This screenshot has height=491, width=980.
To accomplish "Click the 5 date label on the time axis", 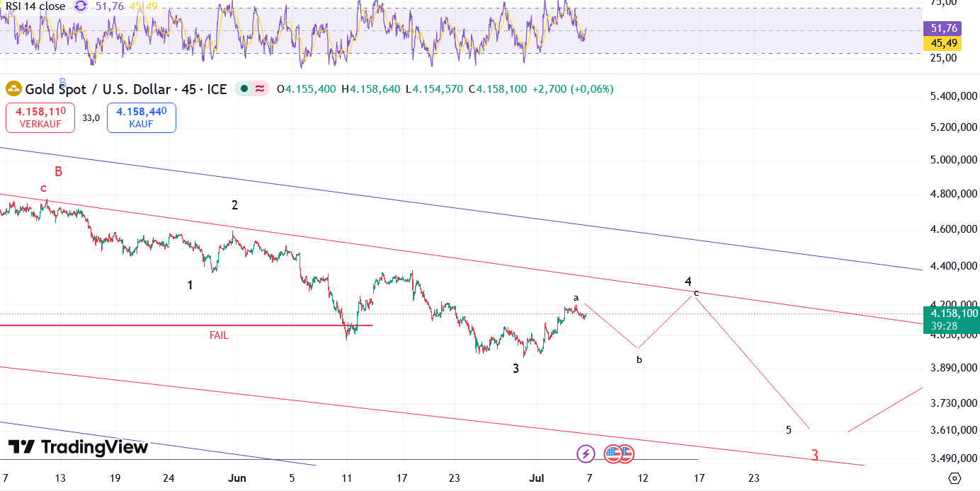I will (x=292, y=478).
